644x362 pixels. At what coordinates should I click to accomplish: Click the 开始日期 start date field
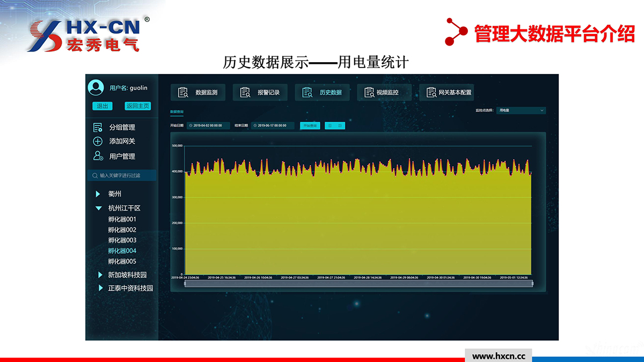(208, 125)
